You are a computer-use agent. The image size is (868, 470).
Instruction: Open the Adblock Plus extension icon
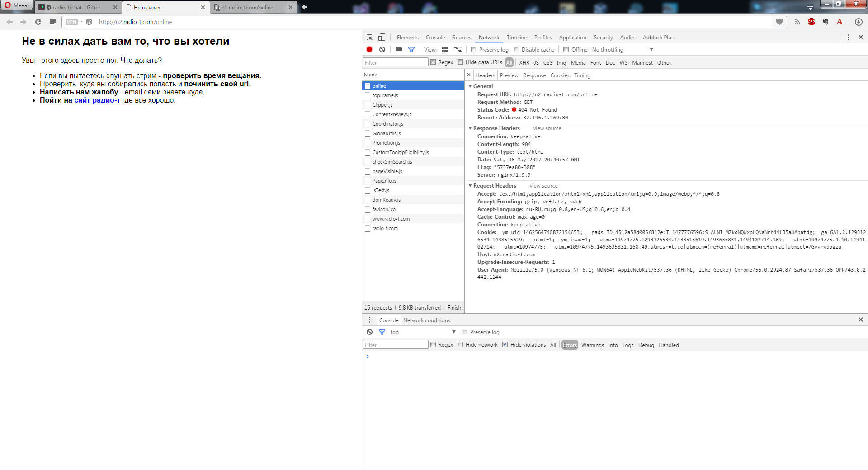[x=811, y=22]
